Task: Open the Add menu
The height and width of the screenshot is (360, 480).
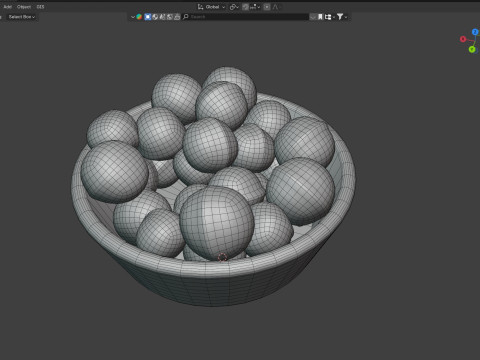Action: [8, 7]
